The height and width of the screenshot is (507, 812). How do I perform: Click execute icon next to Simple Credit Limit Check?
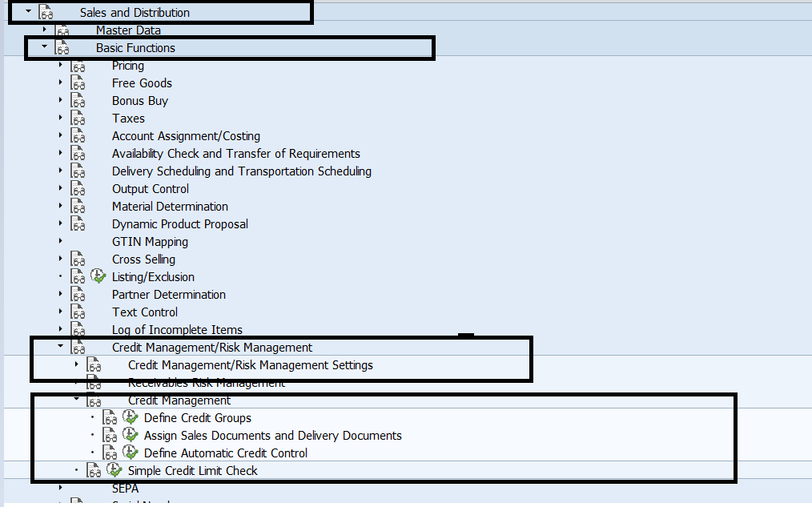pyautogui.click(x=115, y=471)
